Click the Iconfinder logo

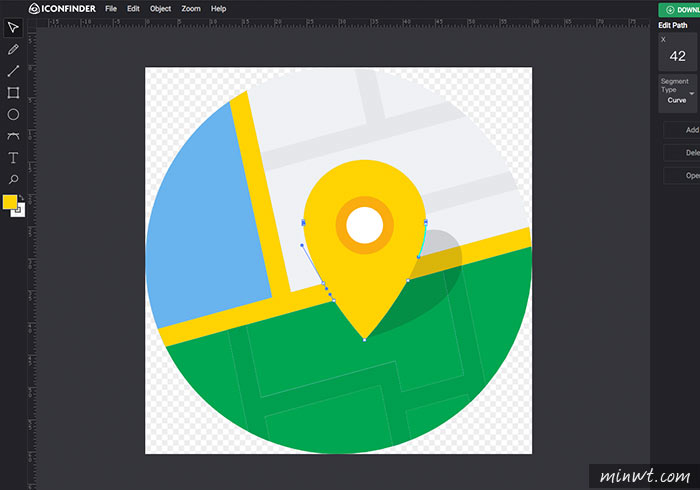pyautogui.click(x=62, y=8)
